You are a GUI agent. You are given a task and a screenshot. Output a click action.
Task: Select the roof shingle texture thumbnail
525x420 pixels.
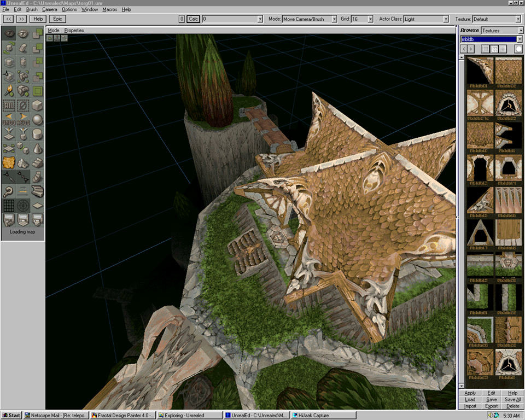[x=508, y=69]
